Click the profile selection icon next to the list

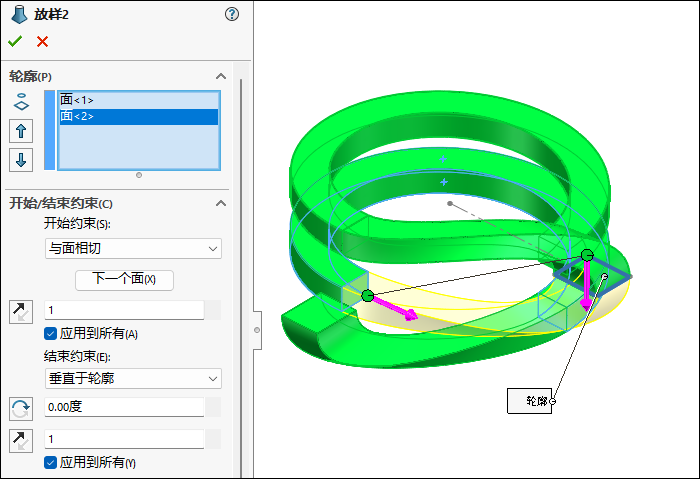(21, 102)
